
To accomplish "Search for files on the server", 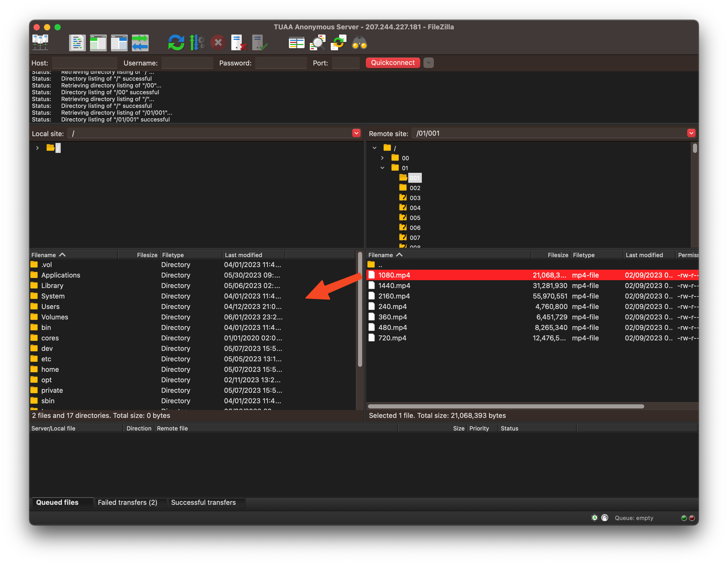I will [359, 42].
